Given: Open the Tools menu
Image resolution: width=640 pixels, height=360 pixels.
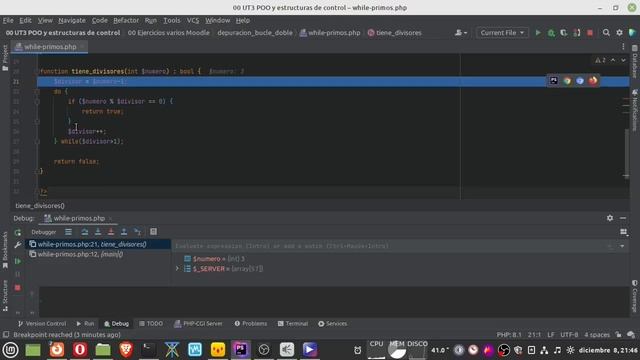Looking at the screenshot, I should pyautogui.click(x=171, y=20).
